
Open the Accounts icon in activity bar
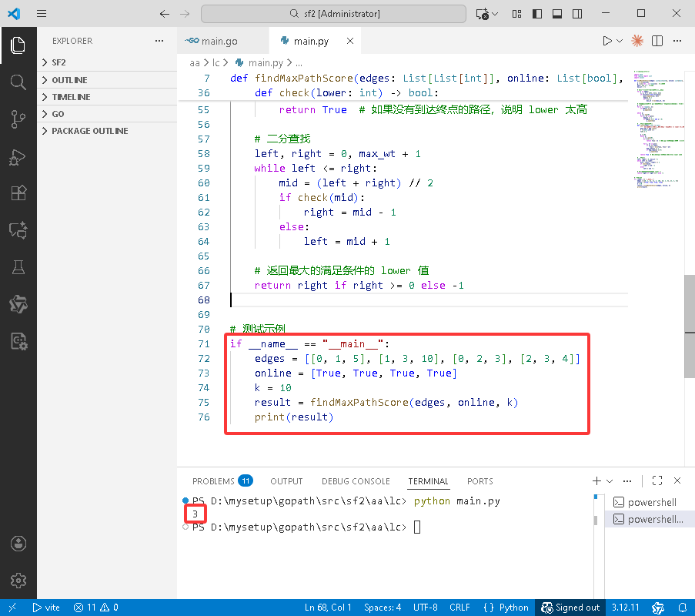click(x=18, y=544)
